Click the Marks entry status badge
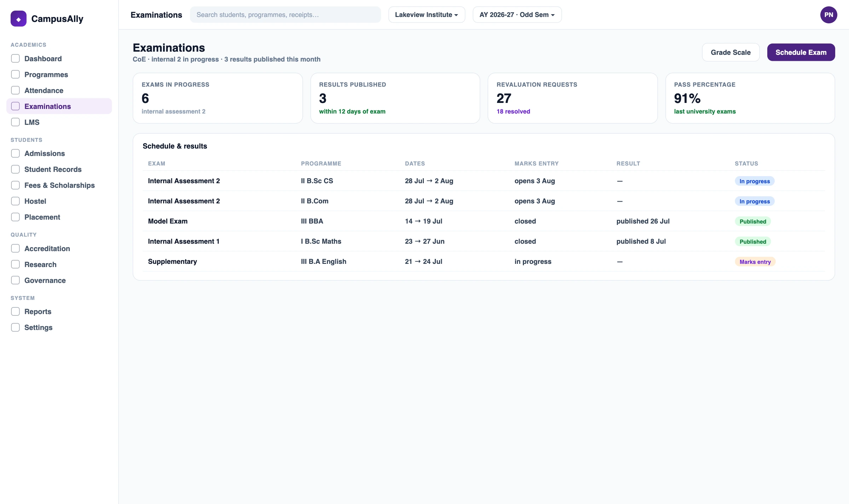Screen dimensions: 849x504 click(755, 262)
